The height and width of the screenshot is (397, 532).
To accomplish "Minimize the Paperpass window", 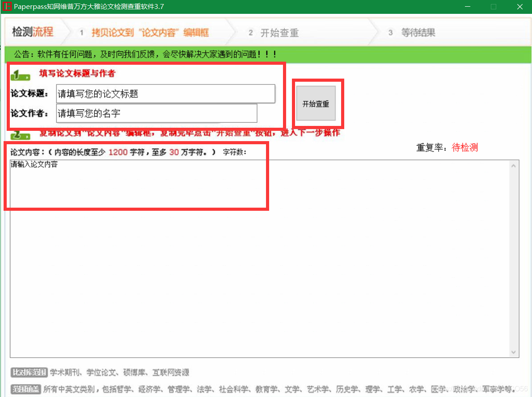I will point(468,6).
